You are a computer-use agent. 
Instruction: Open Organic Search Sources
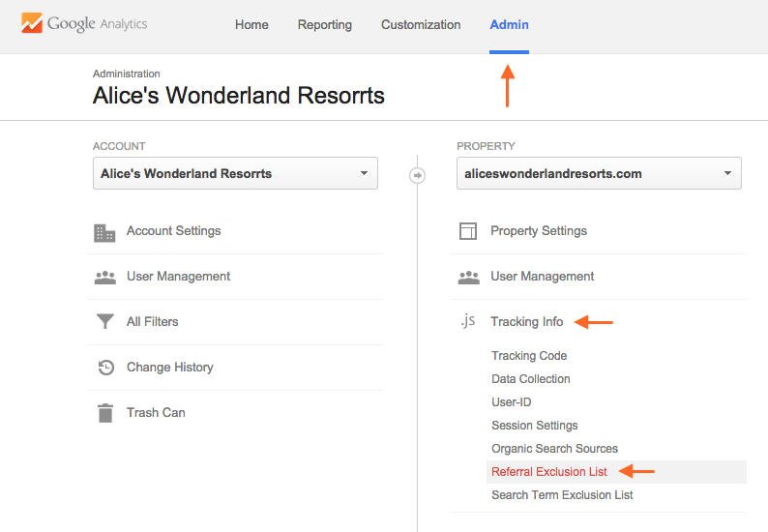pos(554,449)
